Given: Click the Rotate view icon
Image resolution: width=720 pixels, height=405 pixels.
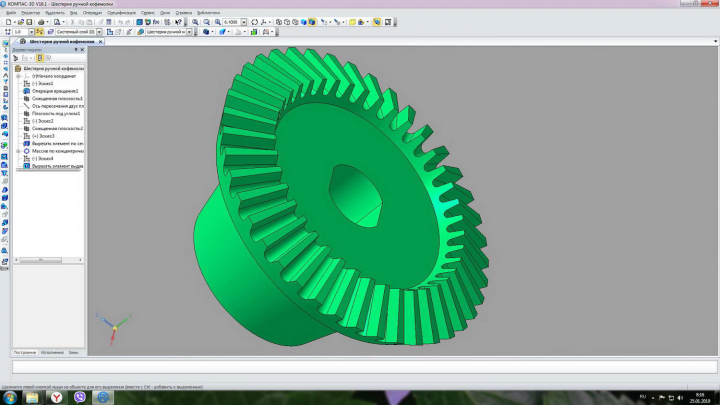Looking at the screenshot, I should (x=254, y=22).
